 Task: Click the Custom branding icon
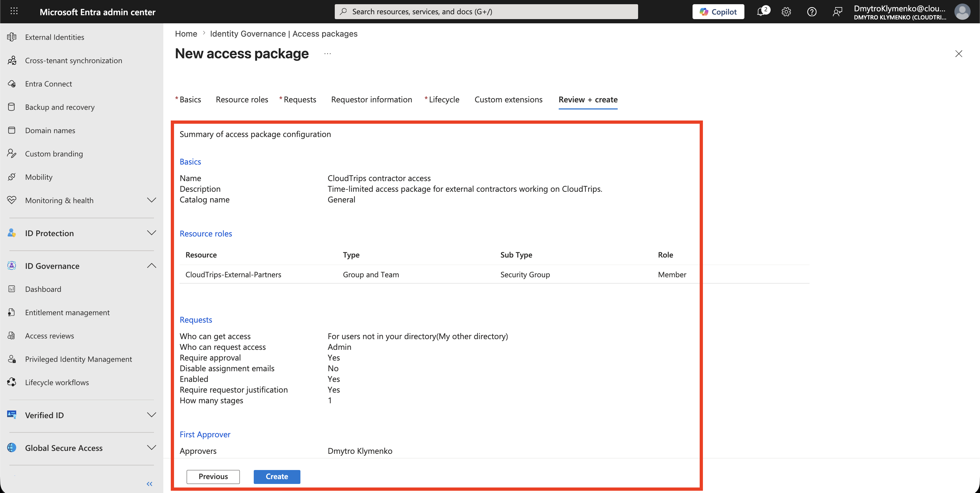[12, 154]
